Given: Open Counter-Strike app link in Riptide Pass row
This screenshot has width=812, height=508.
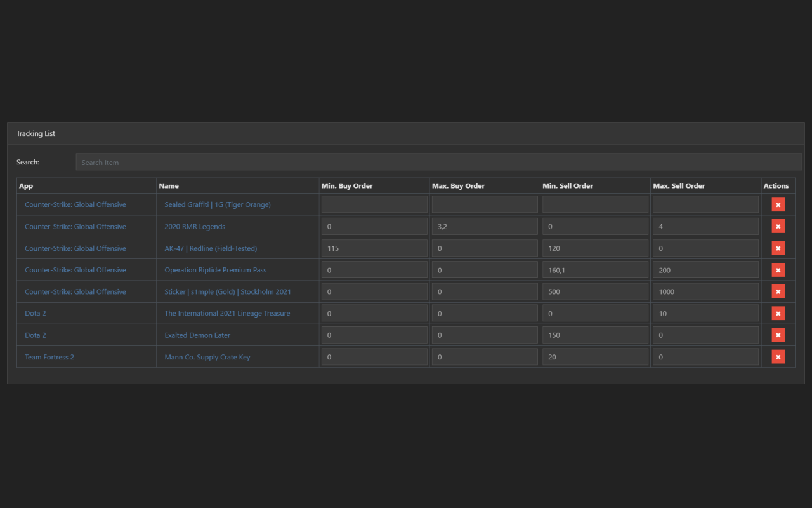Looking at the screenshot, I should click(75, 270).
